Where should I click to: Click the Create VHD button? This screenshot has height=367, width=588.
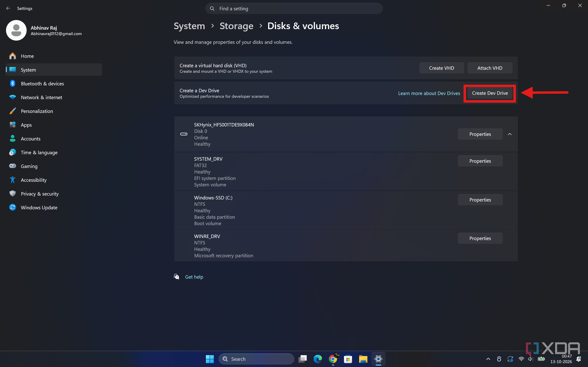click(441, 68)
